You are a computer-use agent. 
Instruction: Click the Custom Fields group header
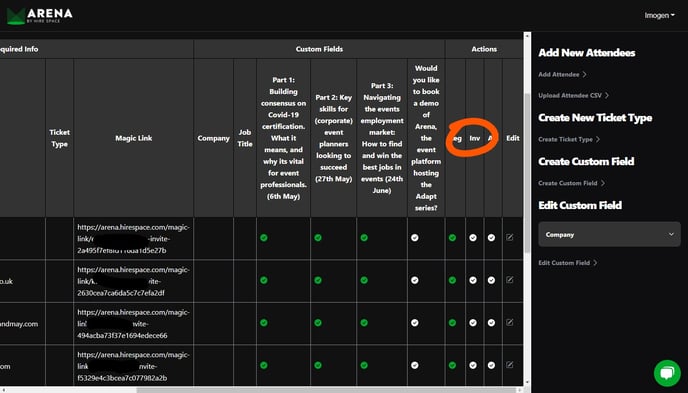click(319, 49)
